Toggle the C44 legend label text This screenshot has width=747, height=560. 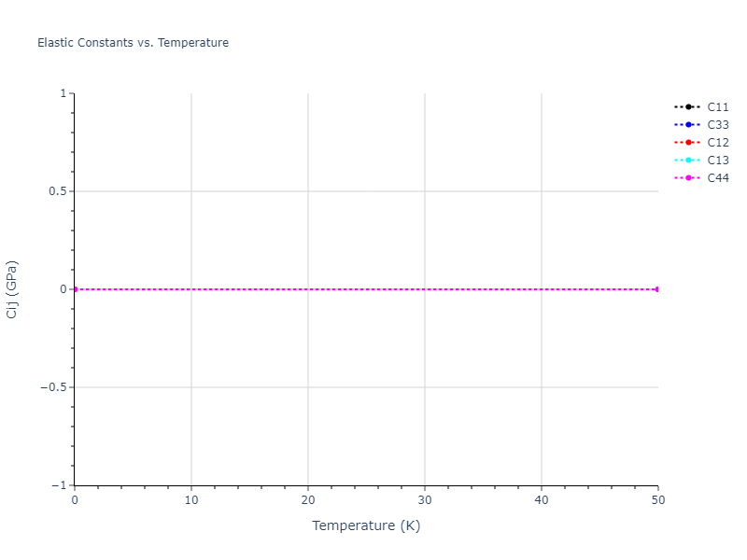718,177
